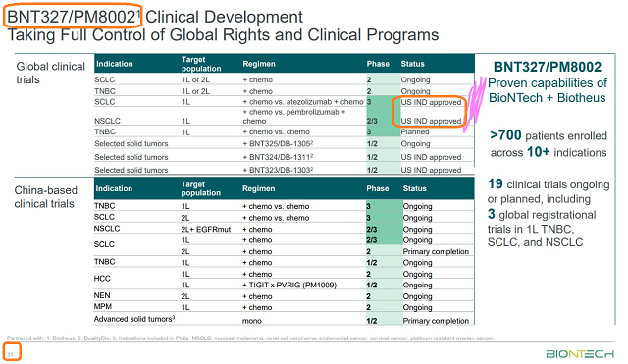The width and height of the screenshot is (628, 364).
Task: Click the slide page number 31
Action: click(10, 354)
